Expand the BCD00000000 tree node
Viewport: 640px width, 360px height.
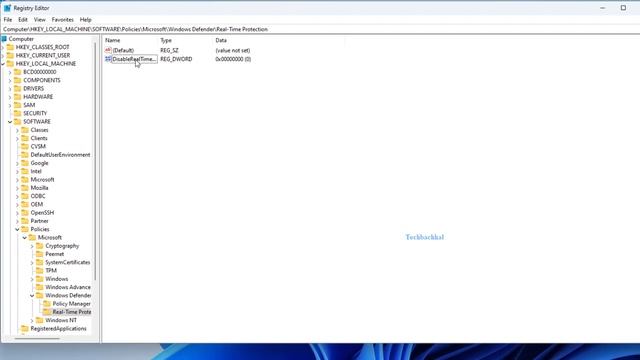tap(10, 72)
